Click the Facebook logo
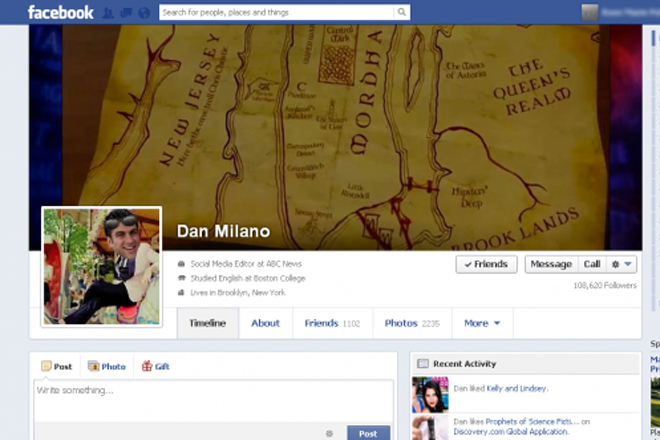 pos(61,13)
